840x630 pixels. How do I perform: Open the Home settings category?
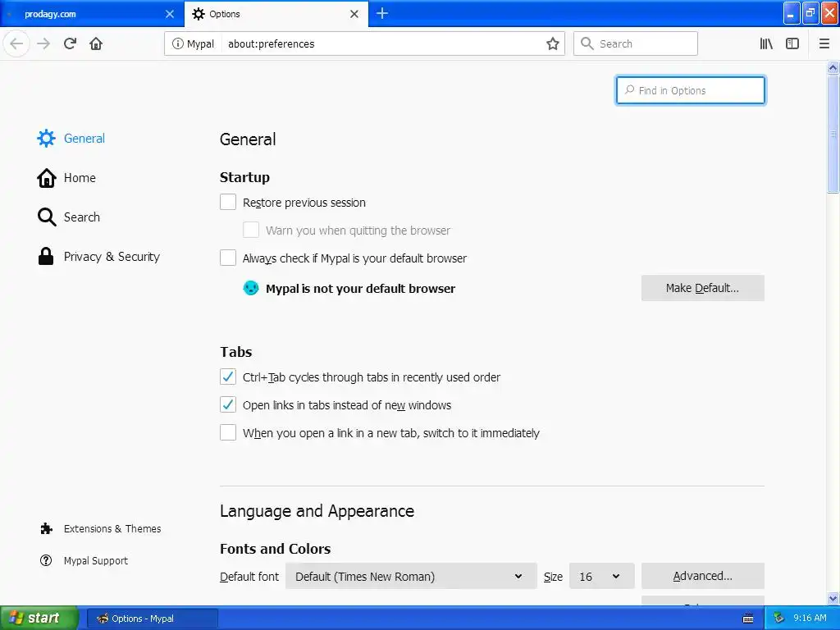click(x=66, y=178)
